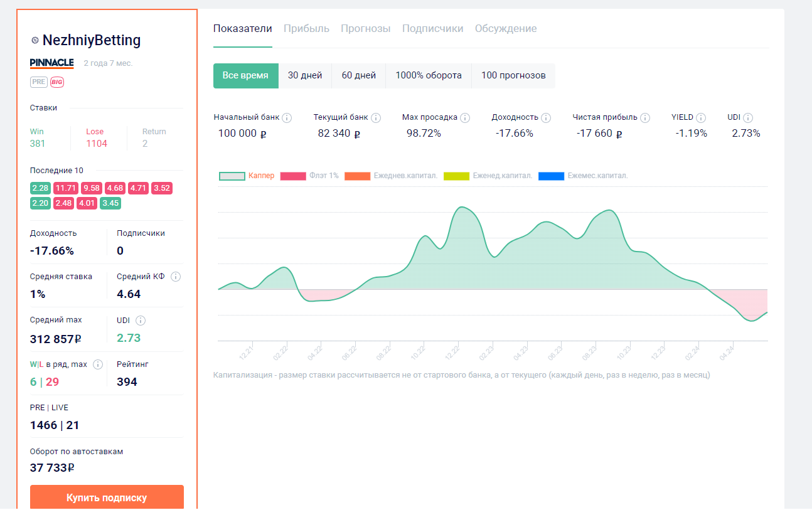Click the 82 340 ₽ current bank value

[x=339, y=134]
